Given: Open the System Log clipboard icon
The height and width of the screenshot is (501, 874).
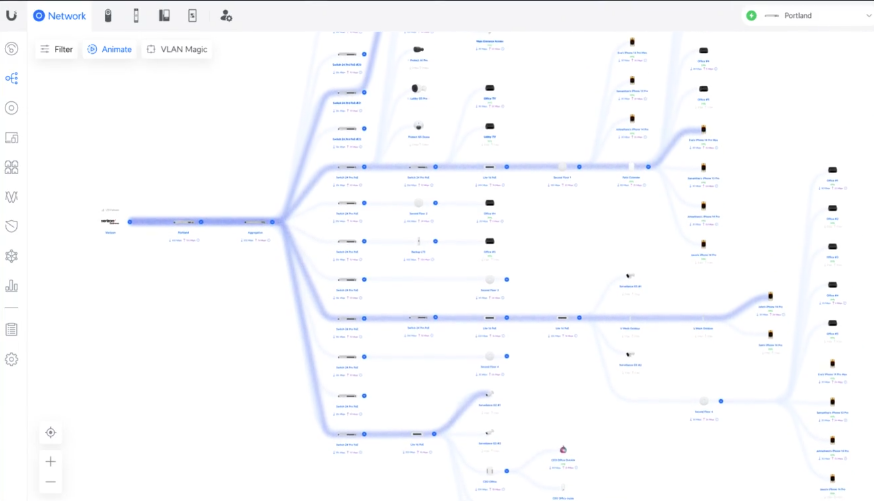Looking at the screenshot, I should pos(12,329).
